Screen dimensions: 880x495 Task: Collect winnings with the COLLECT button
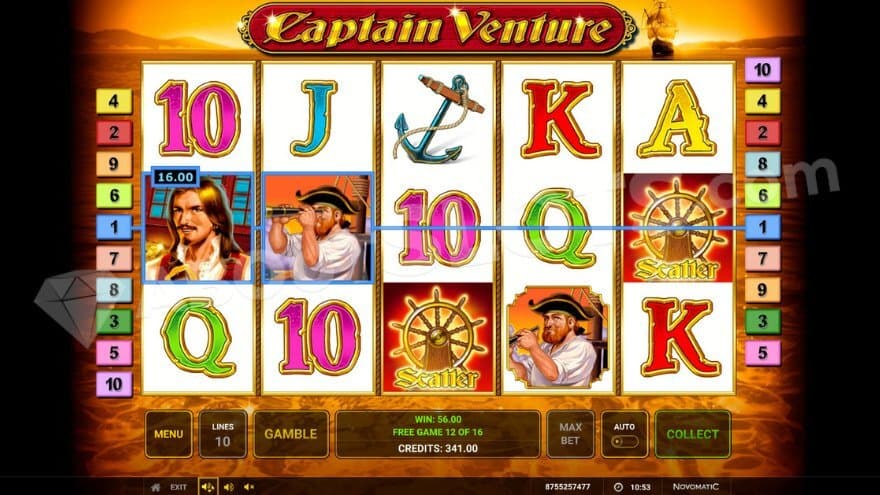[x=693, y=434]
